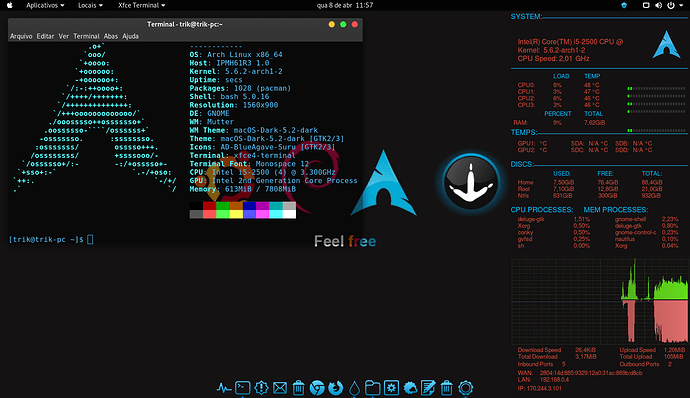Open the water drop icon in dock
Viewport: 690px width, 398px height.
coord(354,388)
